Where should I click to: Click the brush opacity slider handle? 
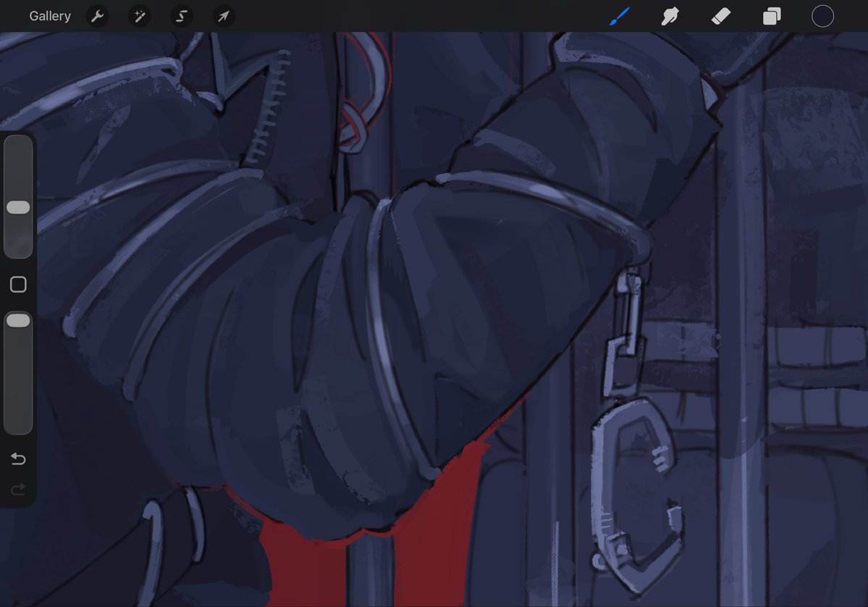tap(18, 320)
